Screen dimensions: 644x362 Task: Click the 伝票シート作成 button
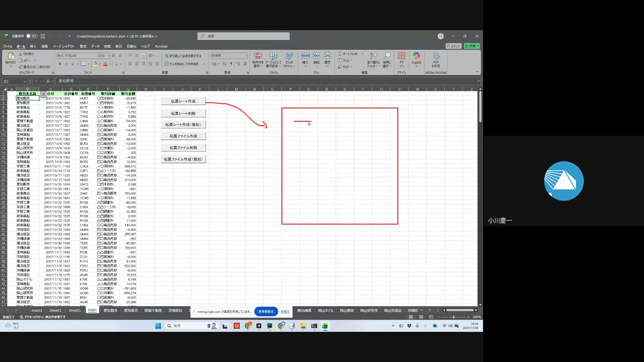[x=183, y=101]
